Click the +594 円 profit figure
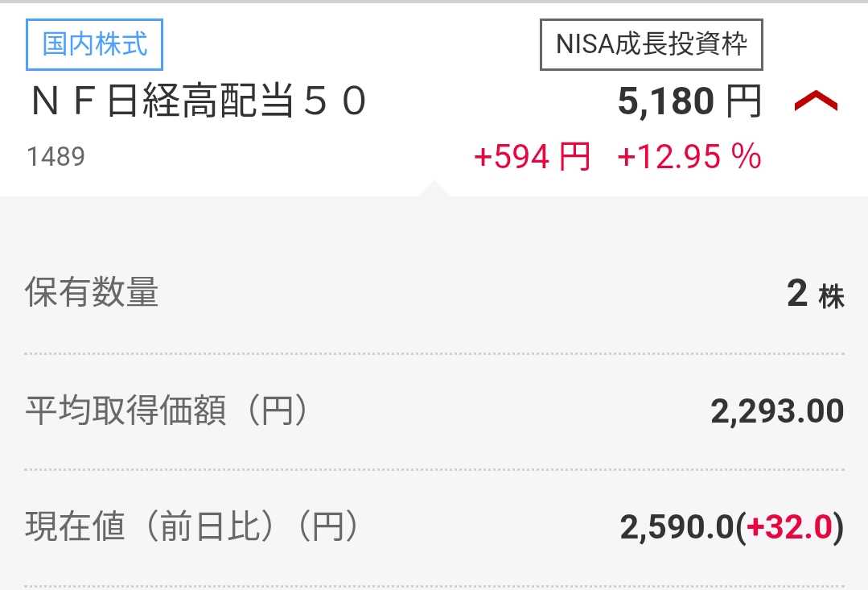Screen dimensions: 868x590 pos(532,156)
